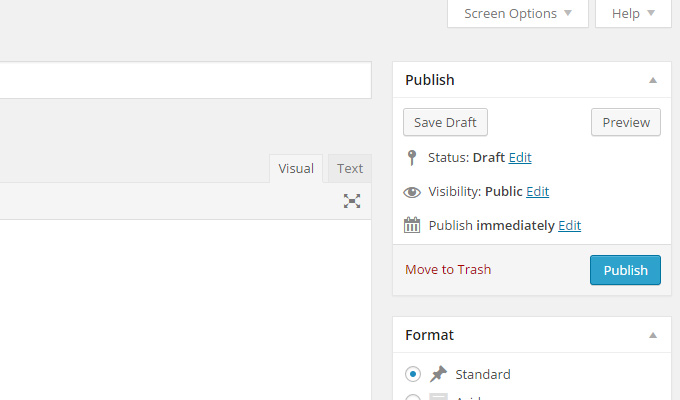Select the Standard post format radio
Viewport: 680px width, 400px height.
(x=412, y=374)
